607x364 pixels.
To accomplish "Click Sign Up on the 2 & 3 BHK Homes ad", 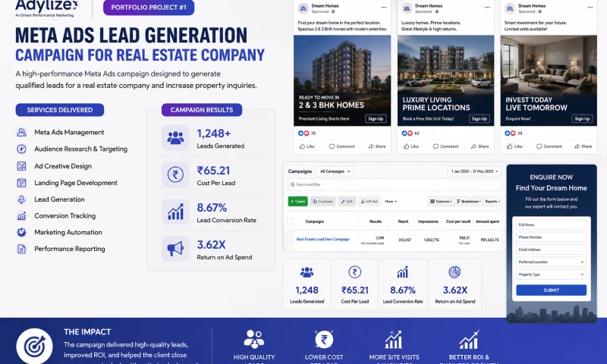I will [376, 119].
